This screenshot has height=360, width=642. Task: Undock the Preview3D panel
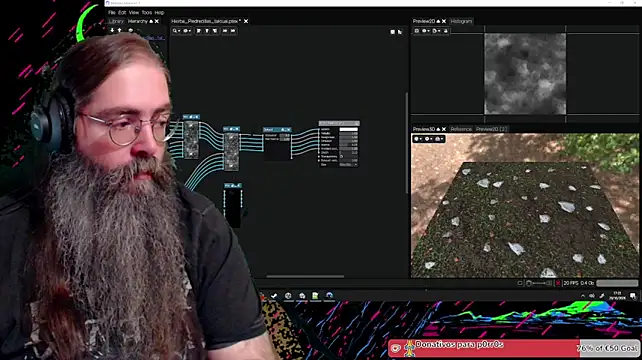(x=438, y=129)
